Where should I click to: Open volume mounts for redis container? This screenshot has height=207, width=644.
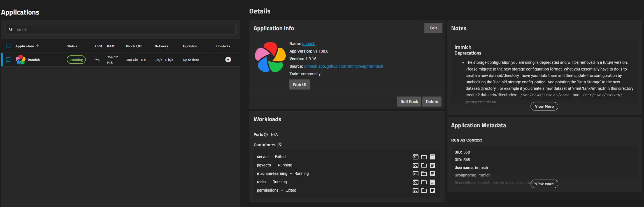click(x=424, y=182)
